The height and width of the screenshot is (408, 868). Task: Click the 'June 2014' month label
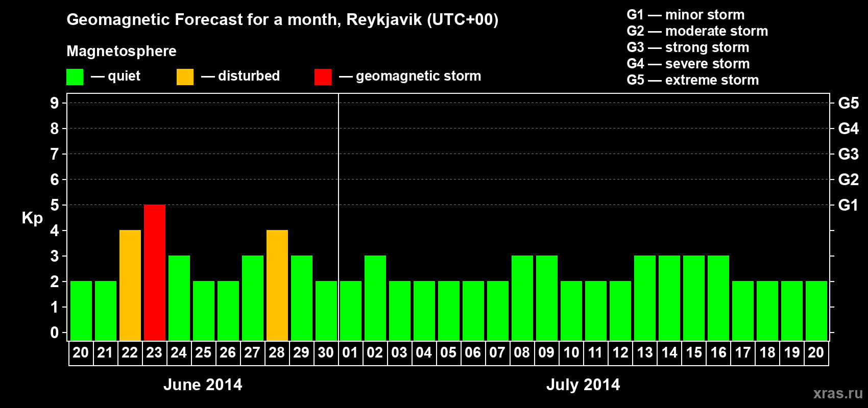pos(203,385)
